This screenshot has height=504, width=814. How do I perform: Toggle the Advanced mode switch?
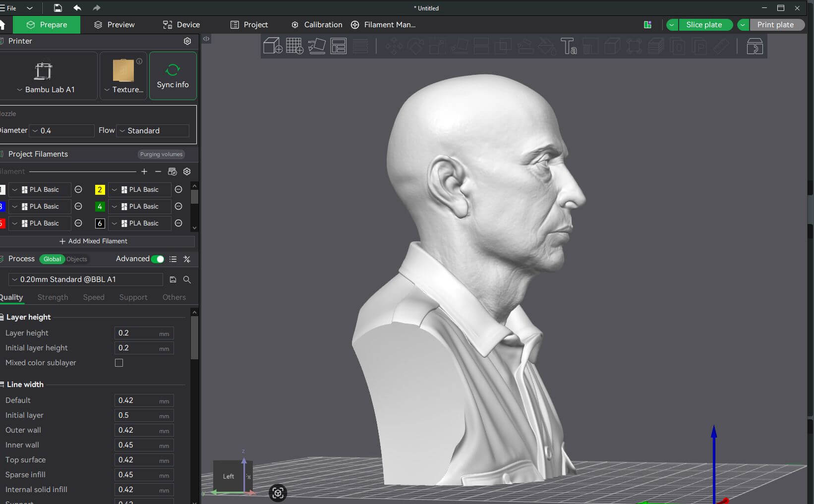[158, 259]
